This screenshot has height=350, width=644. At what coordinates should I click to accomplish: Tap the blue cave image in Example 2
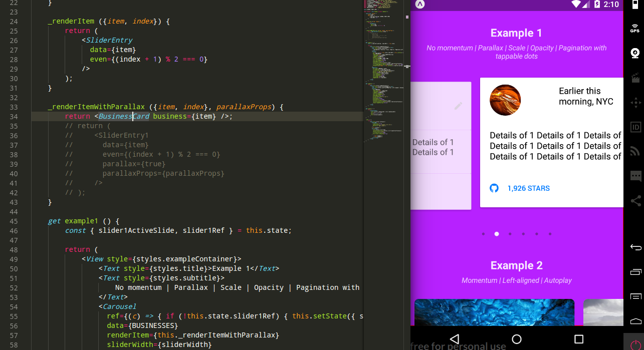tap(494, 313)
